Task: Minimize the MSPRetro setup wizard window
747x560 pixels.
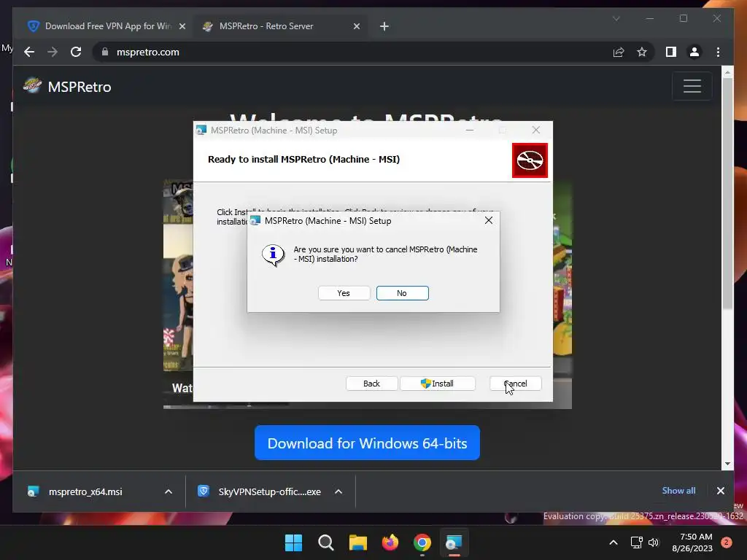Action: (470, 130)
